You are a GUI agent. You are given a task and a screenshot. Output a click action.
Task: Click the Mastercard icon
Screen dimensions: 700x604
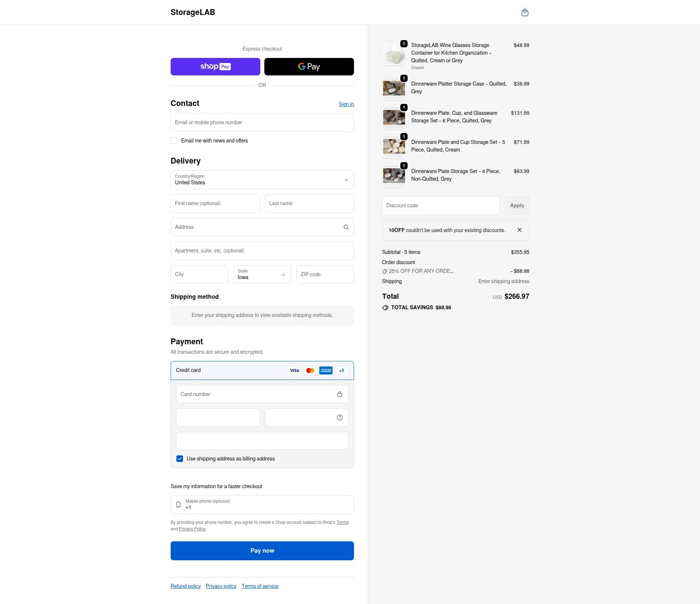[x=310, y=370]
